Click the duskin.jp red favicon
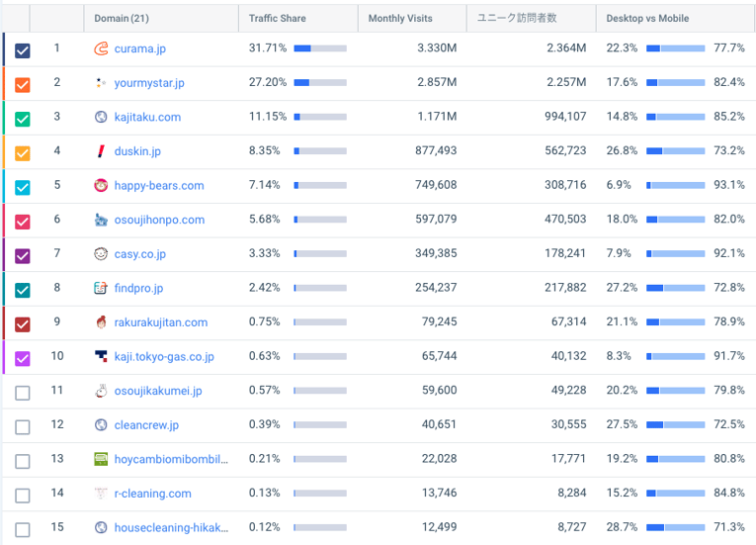The height and width of the screenshot is (545, 756). tap(101, 151)
